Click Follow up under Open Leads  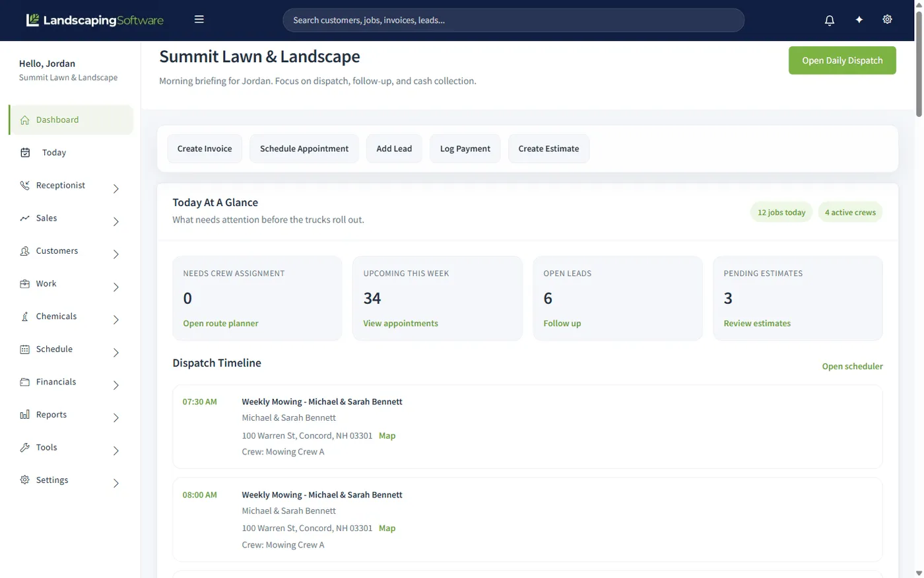click(x=562, y=323)
